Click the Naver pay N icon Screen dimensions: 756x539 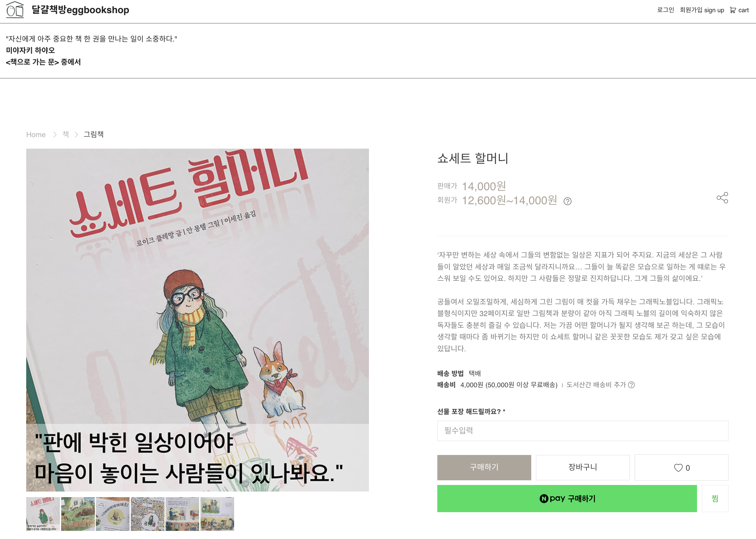click(x=543, y=498)
